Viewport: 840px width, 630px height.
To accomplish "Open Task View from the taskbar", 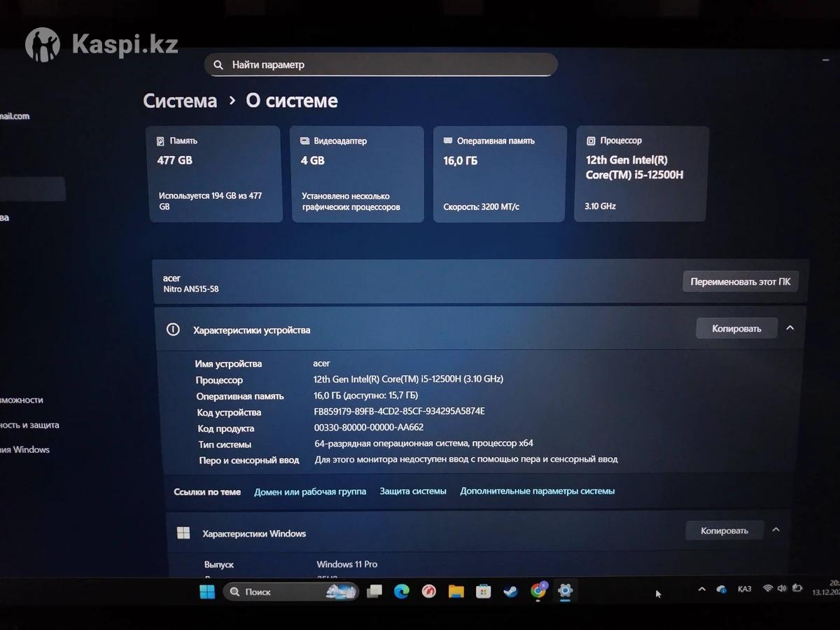I will [x=374, y=591].
